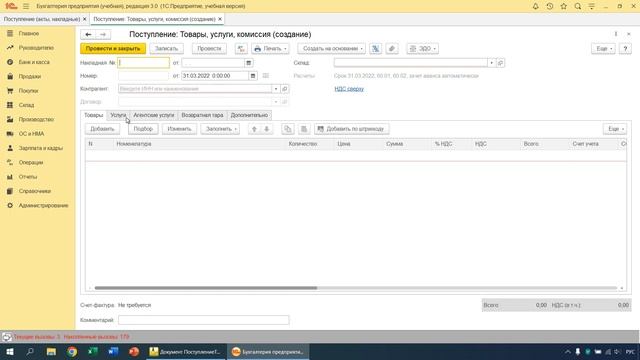This screenshot has height=360, width=640.
Task: Move row up arrow in table toolbar
Action: [254, 129]
